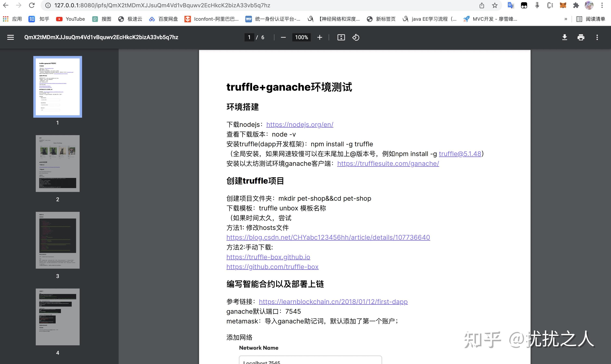Open the 百度网盘 bookmark
The width and height of the screenshot is (611, 364).
(163, 19)
